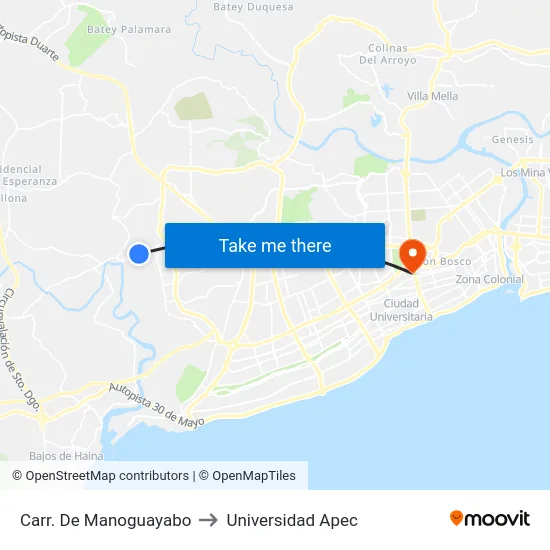Click the arrow between origin and destination
The width and height of the screenshot is (550, 550).
click(208, 520)
